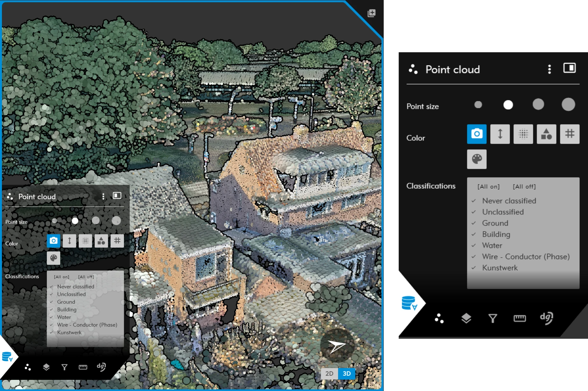Switch the viewer to 2D mode
The height and width of the screenshot is (391, 588).
click(329, 373)
